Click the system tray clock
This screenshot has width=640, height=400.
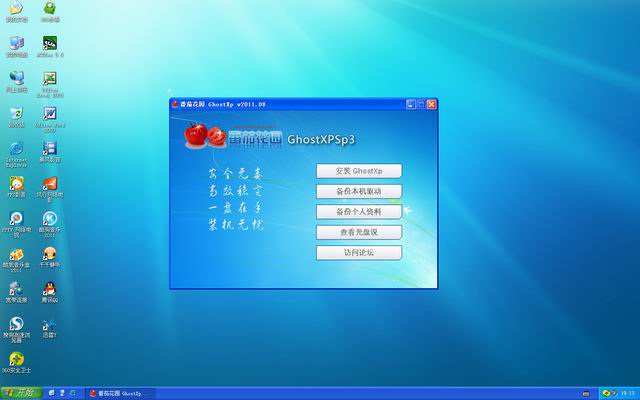[627, 393]
